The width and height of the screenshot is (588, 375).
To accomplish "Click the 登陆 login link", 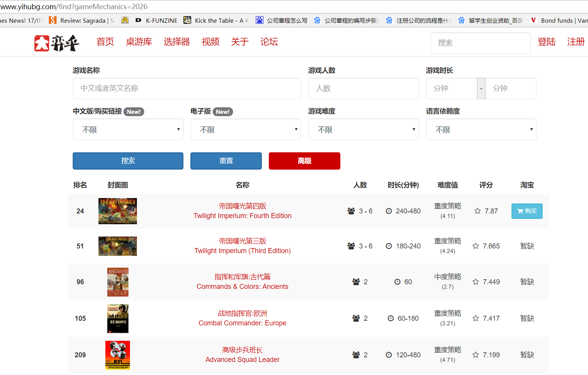I will pyautogui.click(x=546, y=42).
